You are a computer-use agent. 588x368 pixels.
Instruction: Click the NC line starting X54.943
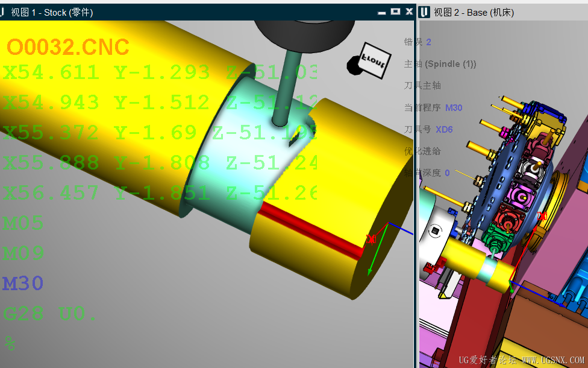click(x=160, y=103)
